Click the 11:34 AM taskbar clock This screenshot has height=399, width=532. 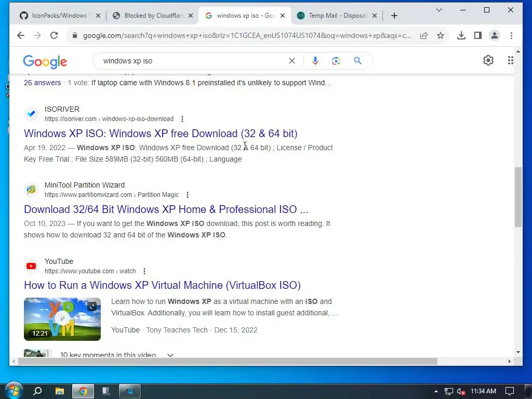483,391
